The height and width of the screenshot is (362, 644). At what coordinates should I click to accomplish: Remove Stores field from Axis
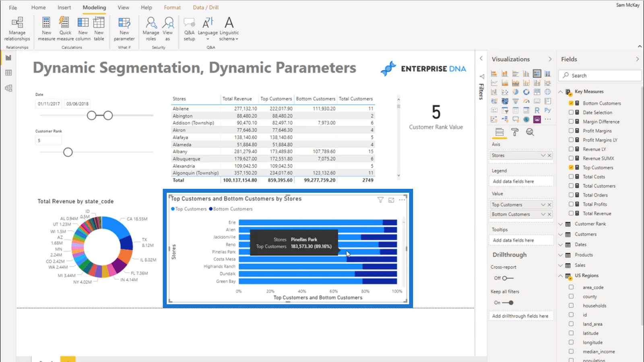(x=549, y=155)
